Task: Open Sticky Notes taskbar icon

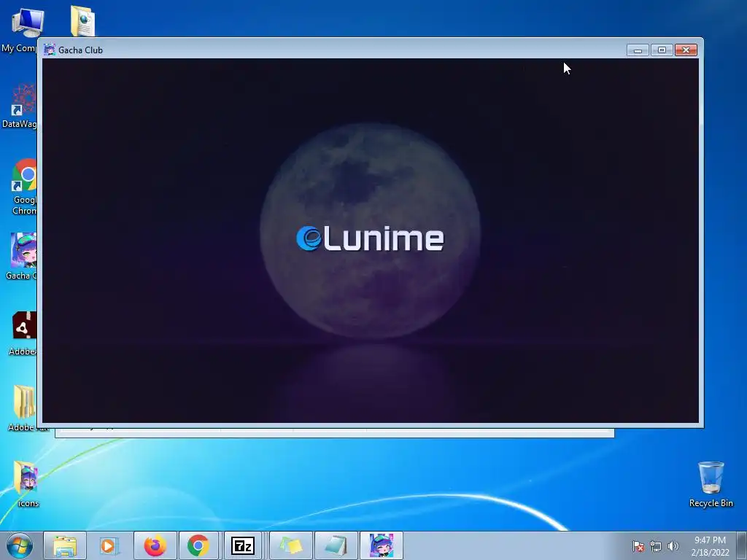Action: tap(291, 545)
